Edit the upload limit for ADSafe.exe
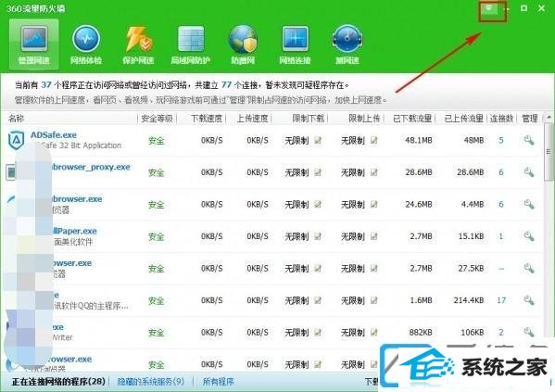The image size is (555, 392). click(374, 141)
